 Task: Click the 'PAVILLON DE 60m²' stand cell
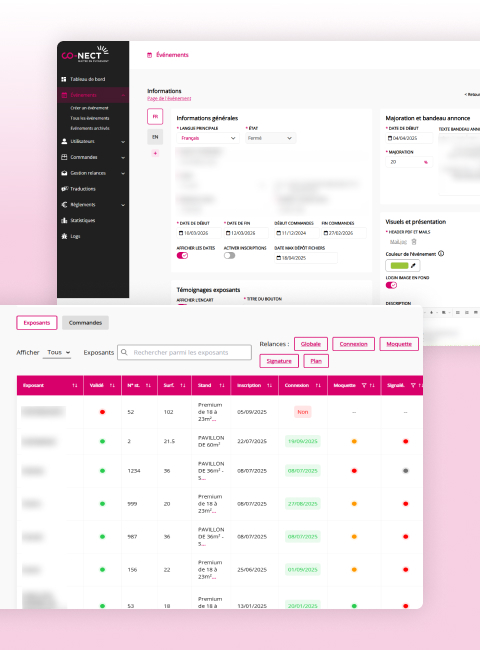211,441
